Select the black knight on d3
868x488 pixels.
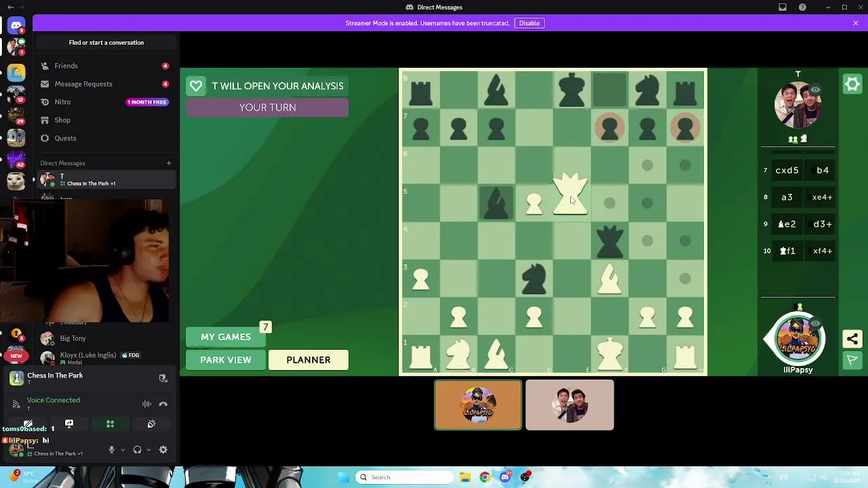(534, 279)
